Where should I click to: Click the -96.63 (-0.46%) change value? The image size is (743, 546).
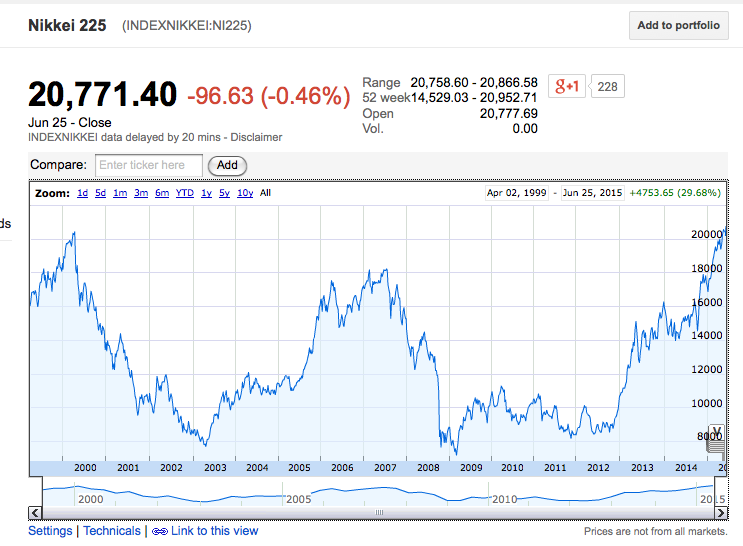(x=269, y=96)
